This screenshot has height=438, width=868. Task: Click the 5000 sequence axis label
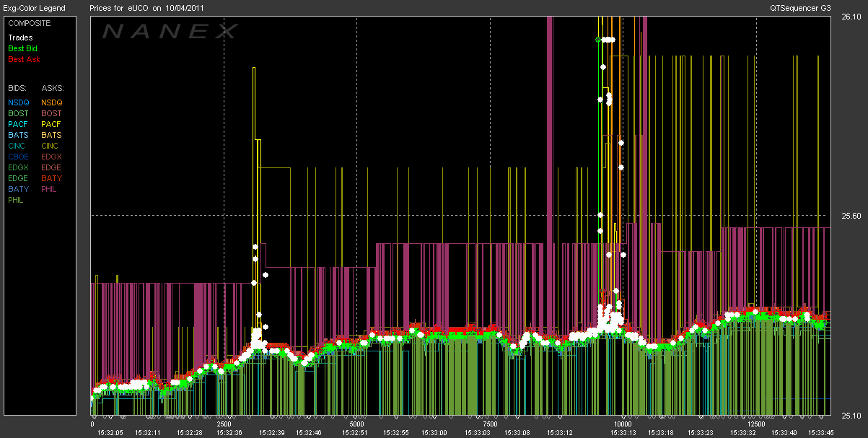click(357, 424)
